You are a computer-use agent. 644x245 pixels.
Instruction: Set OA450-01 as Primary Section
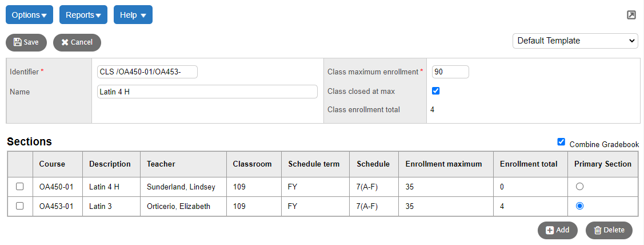coord(579,187)
